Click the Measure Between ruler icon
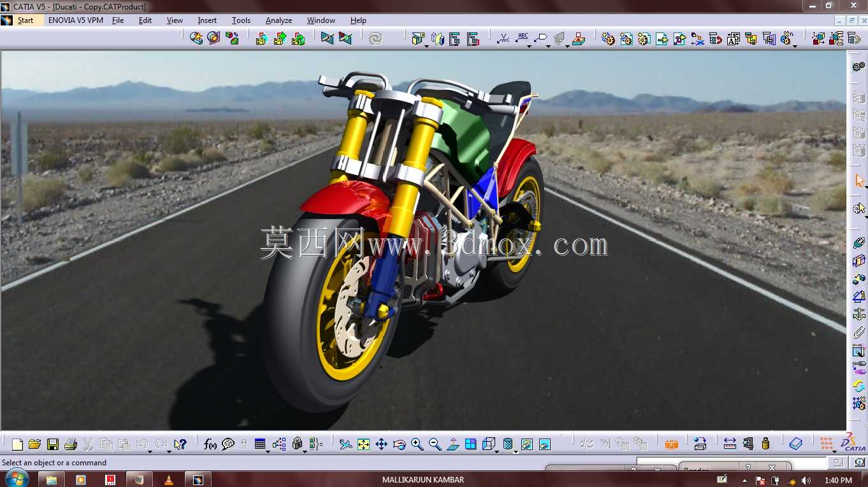This screenshot has width=868, height=487. [x=730, y=444]
